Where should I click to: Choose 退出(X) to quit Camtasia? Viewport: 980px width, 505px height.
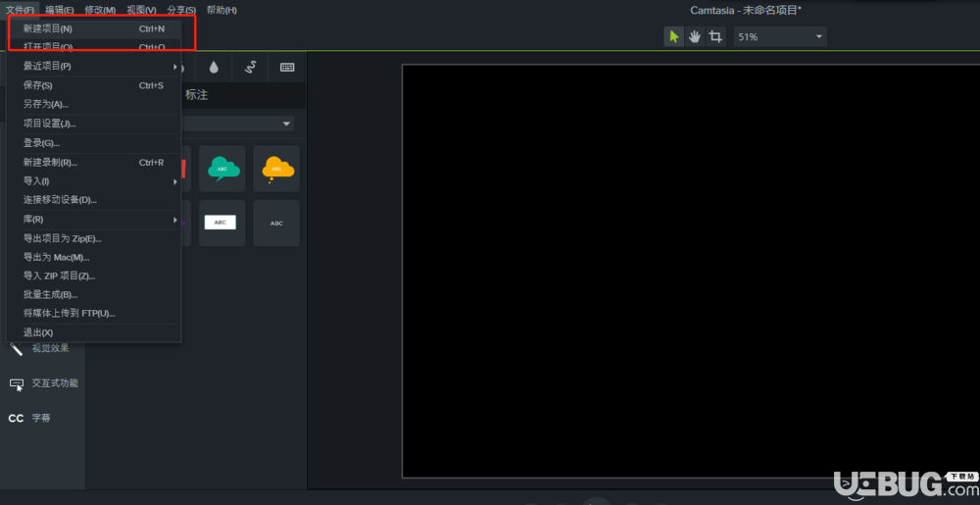pos(94,333)
